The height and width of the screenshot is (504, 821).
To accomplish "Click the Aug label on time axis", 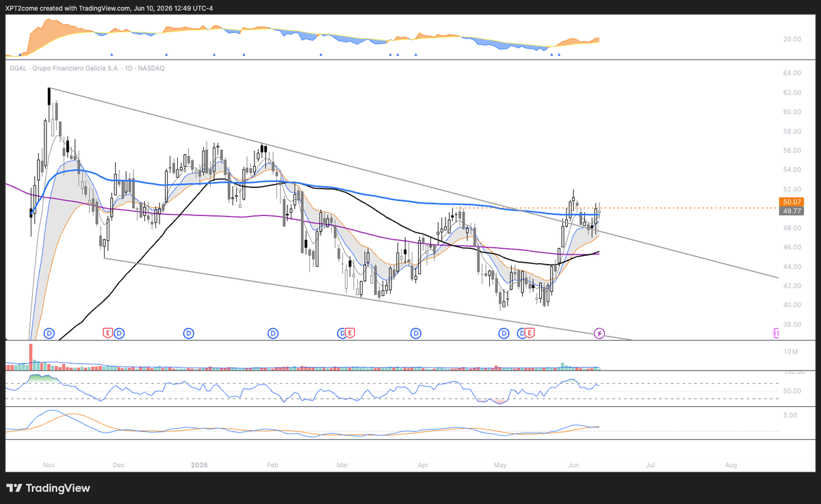I will coord(731,464).
